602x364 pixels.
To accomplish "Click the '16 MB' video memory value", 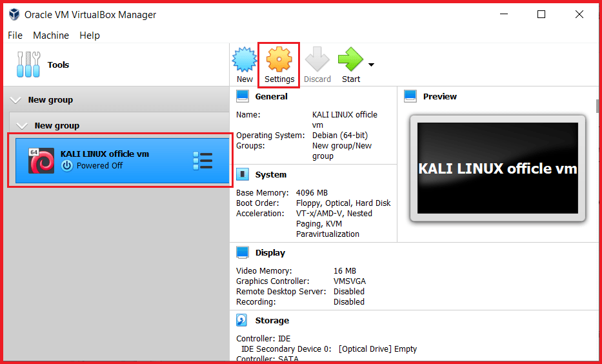I will [345, 270].
